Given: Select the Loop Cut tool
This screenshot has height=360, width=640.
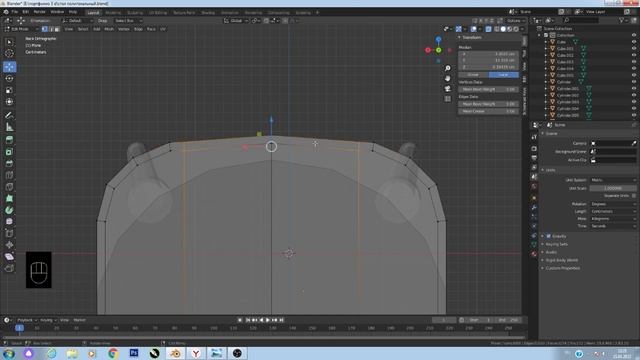Looking at the screenshot, I should (9, 175).
